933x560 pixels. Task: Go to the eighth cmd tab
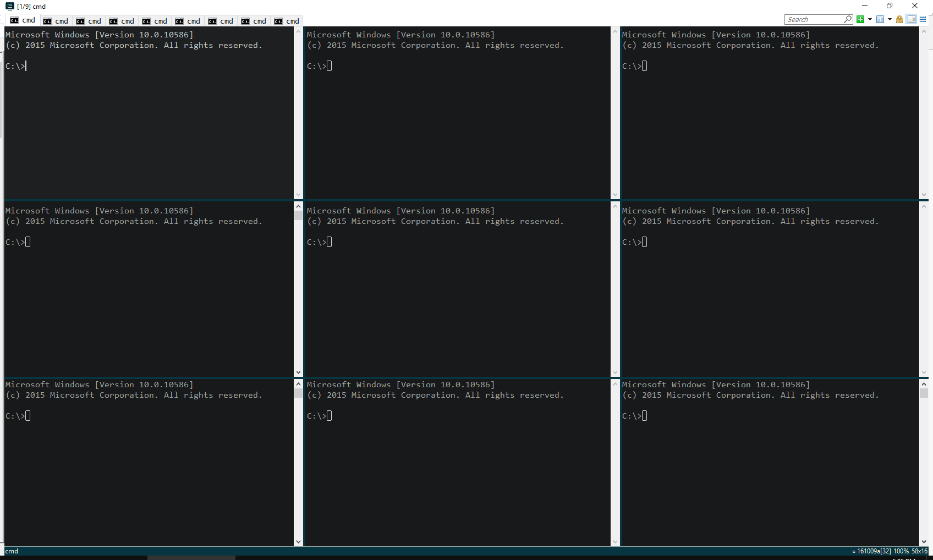click(254, 21)
